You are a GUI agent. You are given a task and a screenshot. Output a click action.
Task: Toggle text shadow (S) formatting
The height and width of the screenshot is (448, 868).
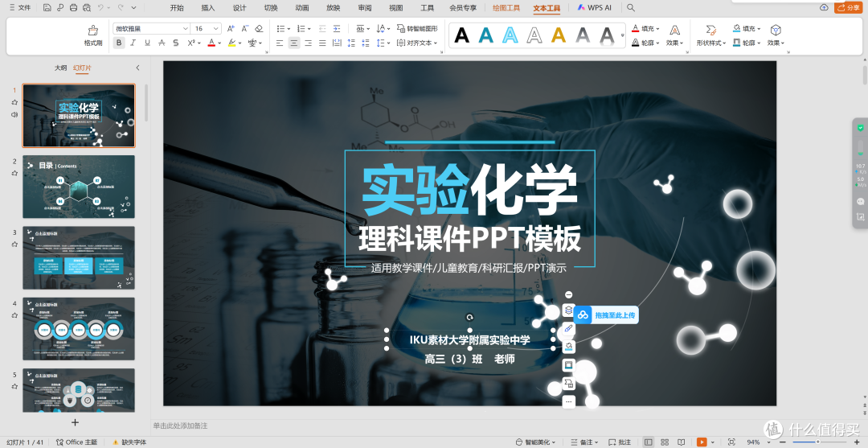pyautogui.click(x=176, y=43)
